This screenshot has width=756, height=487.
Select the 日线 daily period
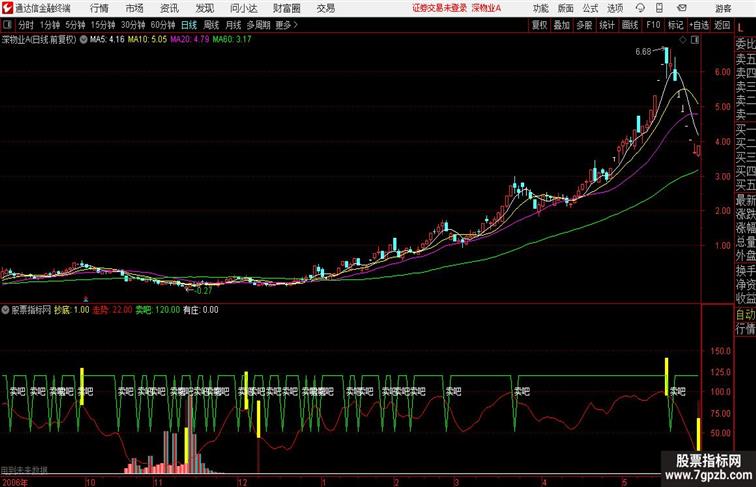189,25
